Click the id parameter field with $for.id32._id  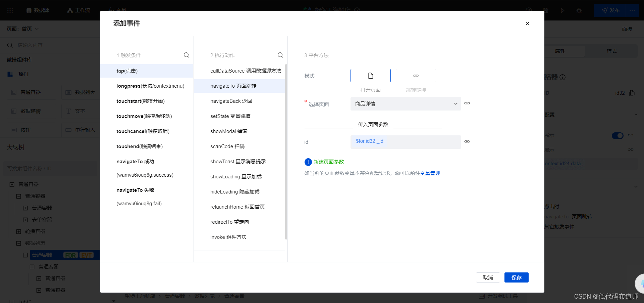406,142
